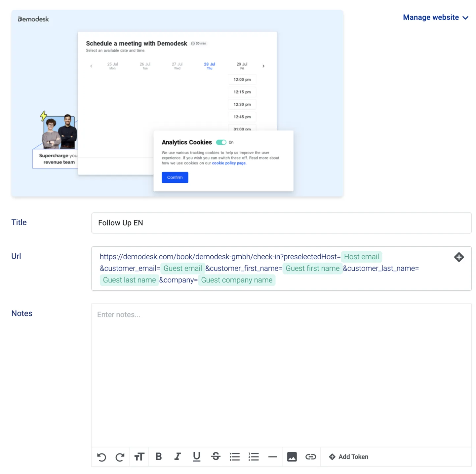Click the Guest email token

(x=182, y=268)
